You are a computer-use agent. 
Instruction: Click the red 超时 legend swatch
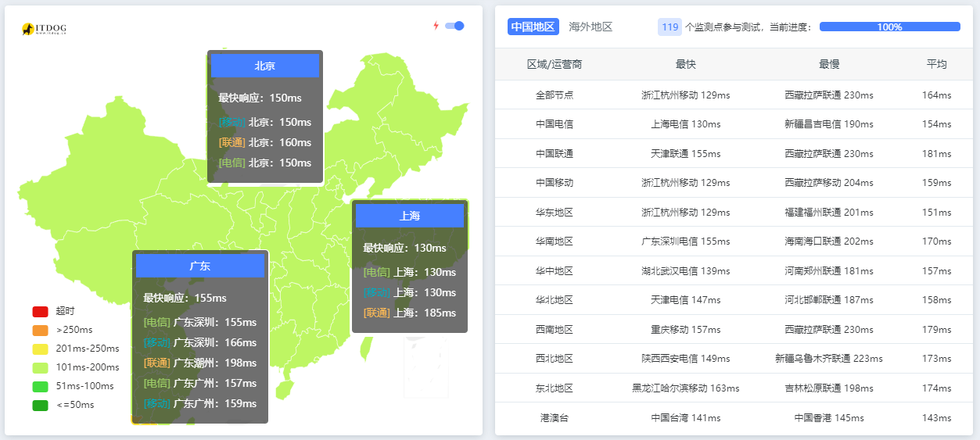pyautogui.click(x=41, y=311)
